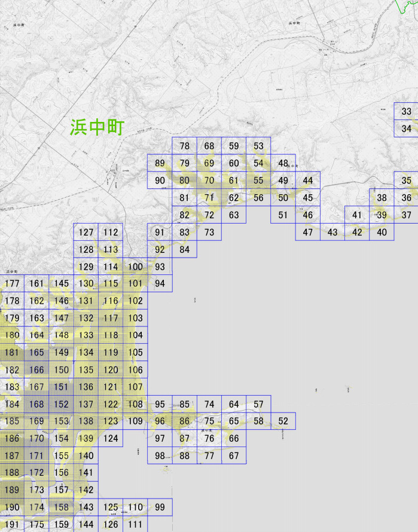Select grid tile 38

382,197
